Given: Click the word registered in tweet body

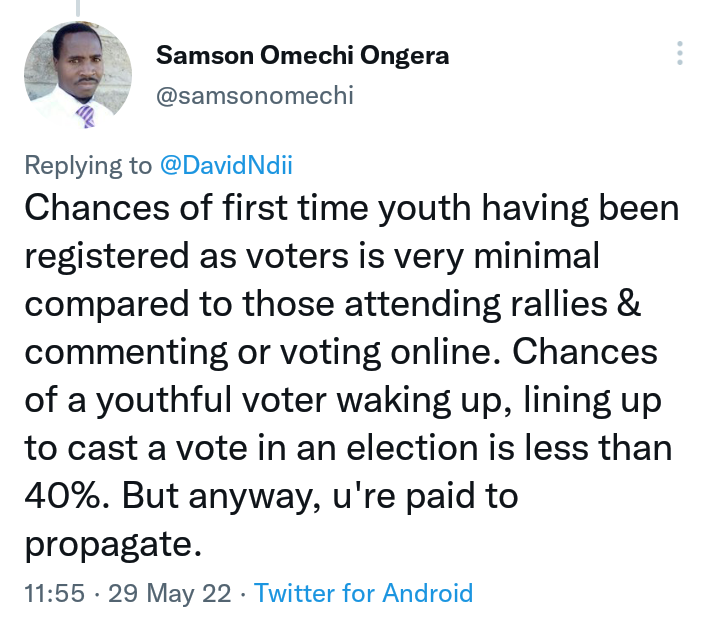Looking at the screenshot, I should (x=107, y=256).
